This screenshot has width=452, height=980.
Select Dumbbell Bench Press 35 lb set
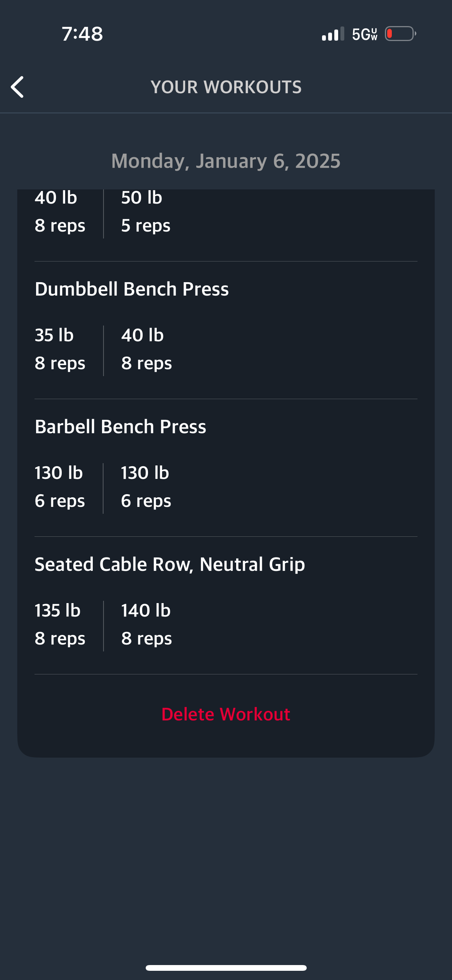point(60,349)
